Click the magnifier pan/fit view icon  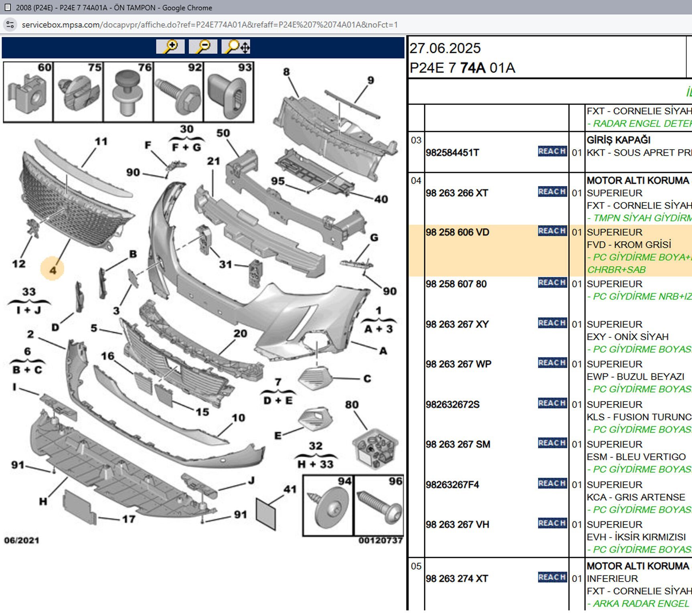(x=236, y=47)
